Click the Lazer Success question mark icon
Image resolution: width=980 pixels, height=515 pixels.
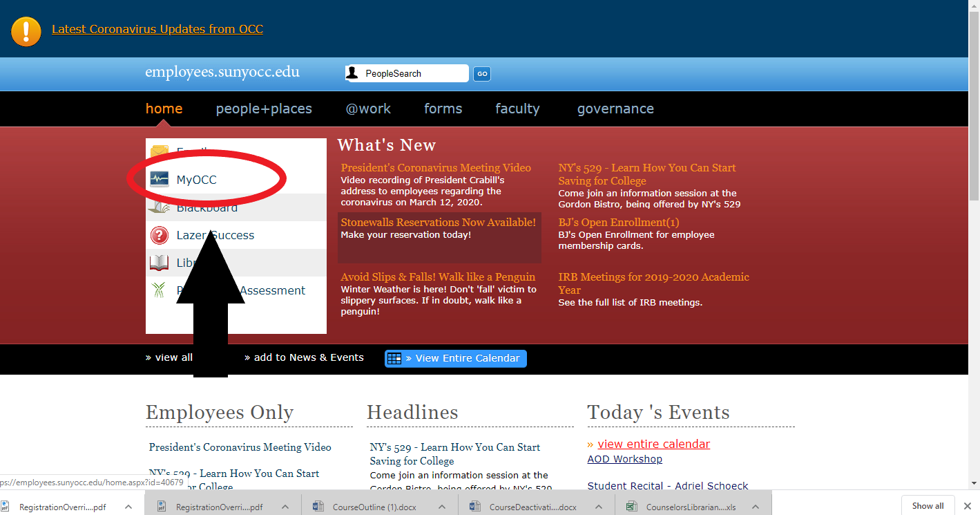tap(160, 235)
